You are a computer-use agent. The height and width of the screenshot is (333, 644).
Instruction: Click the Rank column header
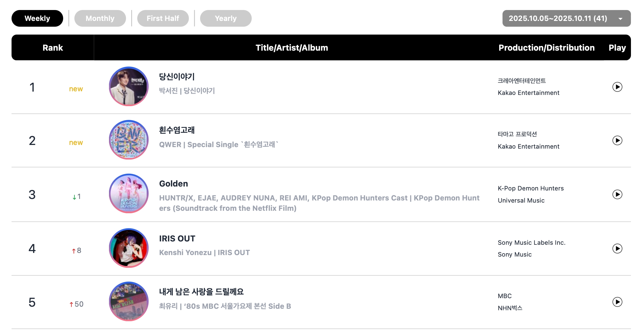[53, 48]
